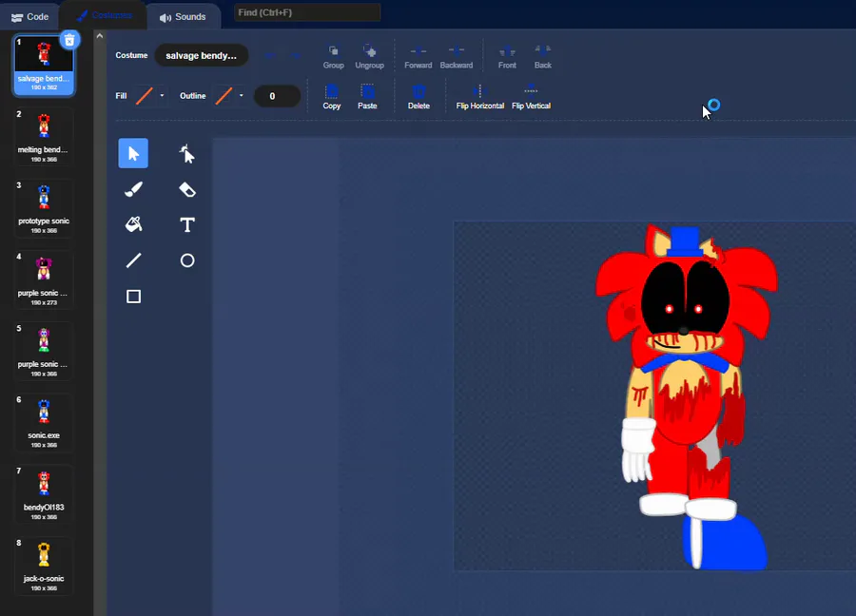Click Flip Vertical
Screen dimensions: 856x616
(531, 97)
